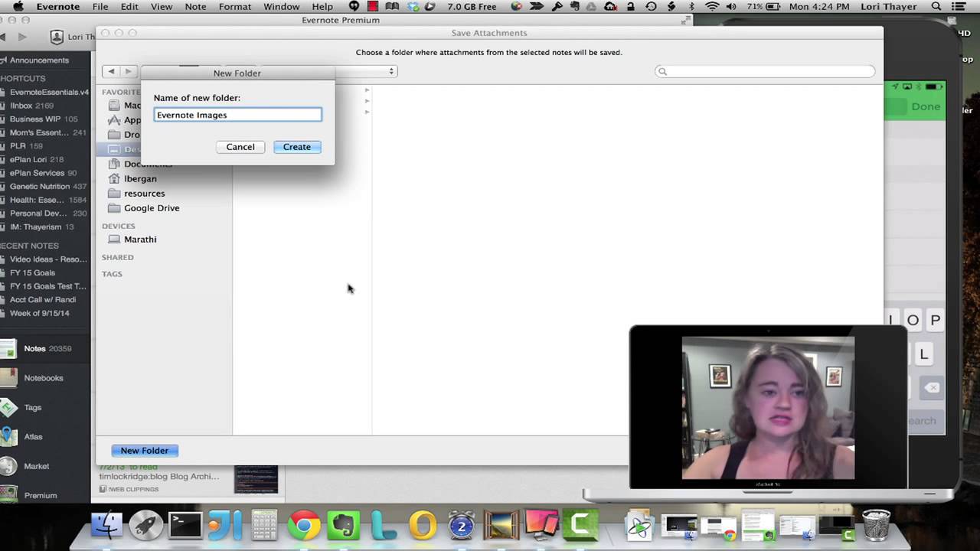Open Finder from the dock
The width and height of the screenshot is (980, 551).
point(106,526)
